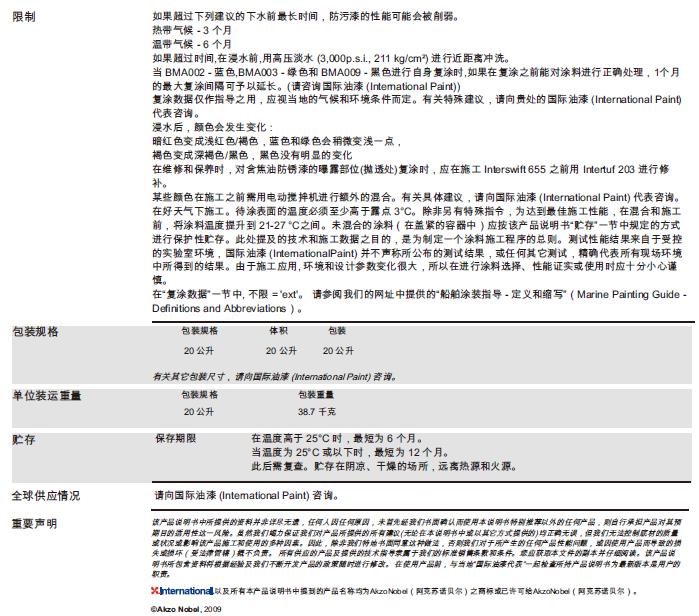Click the 包装重量 column header
The width and height of the screenshot is (699, 616).
click(316, 395)
